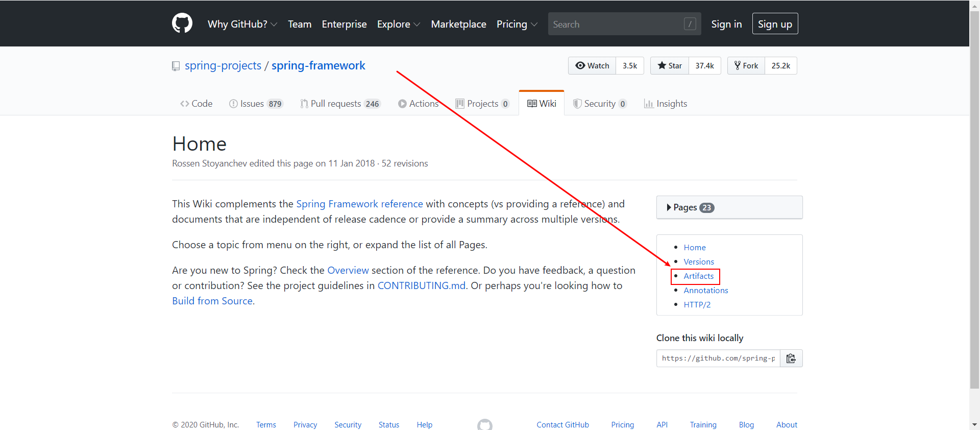
Task: Open the Projects tab
Action: coord(482,104)
